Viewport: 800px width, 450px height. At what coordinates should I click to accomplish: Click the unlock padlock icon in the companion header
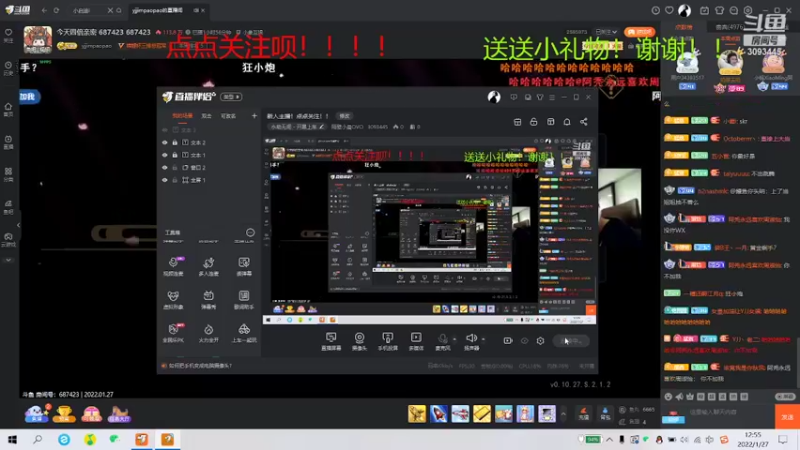534,122
